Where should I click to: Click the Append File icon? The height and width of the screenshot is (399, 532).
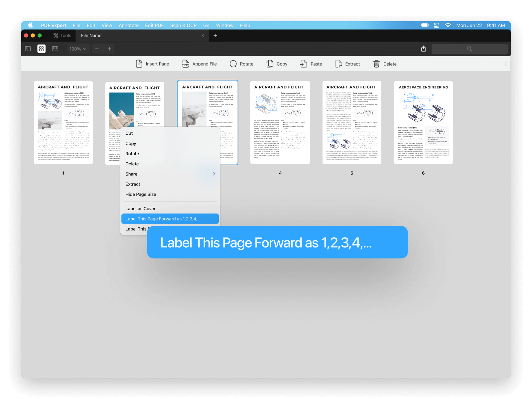(186, 64)
